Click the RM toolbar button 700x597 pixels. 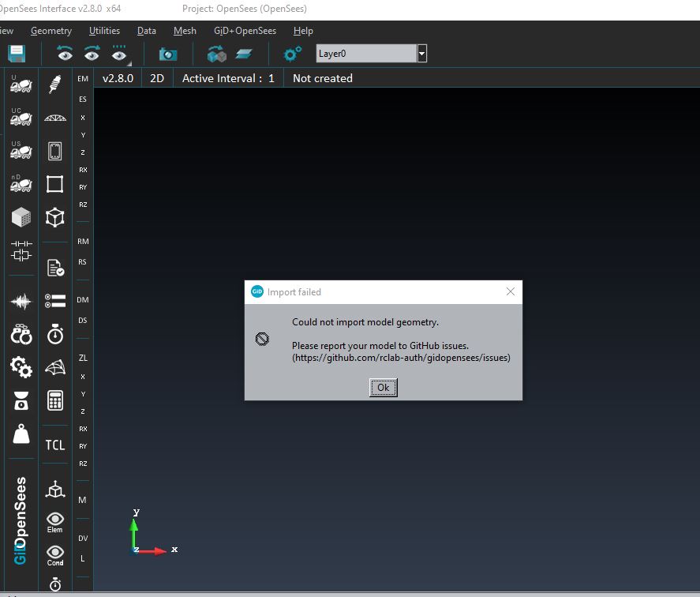83,241
